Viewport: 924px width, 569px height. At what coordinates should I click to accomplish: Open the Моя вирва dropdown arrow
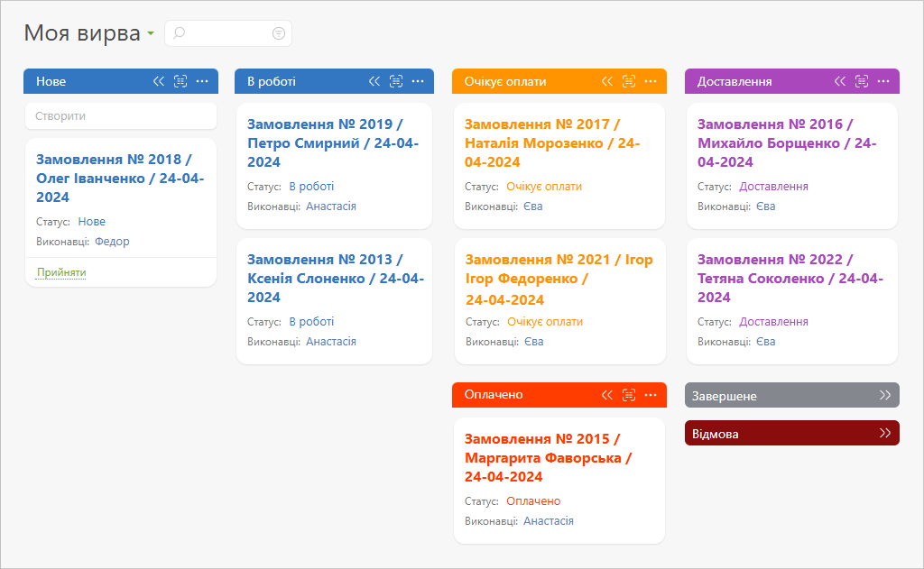(x=151, y=33)
